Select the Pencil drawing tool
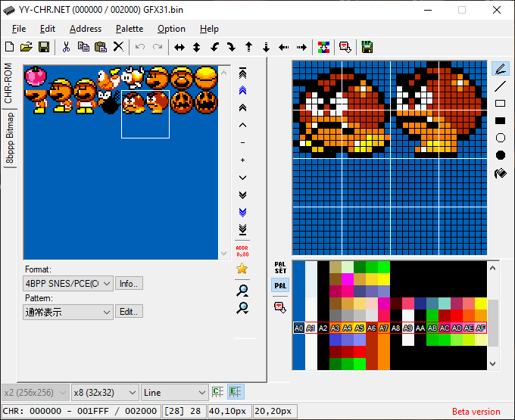 pos(500,69)
